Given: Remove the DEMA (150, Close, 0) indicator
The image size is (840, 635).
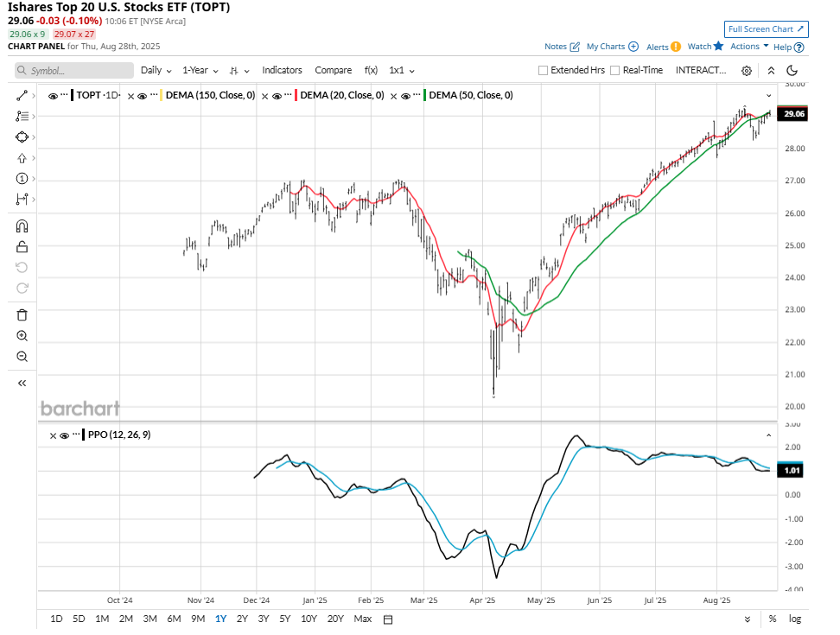Looking at the screenshot, I should (130, 97).
